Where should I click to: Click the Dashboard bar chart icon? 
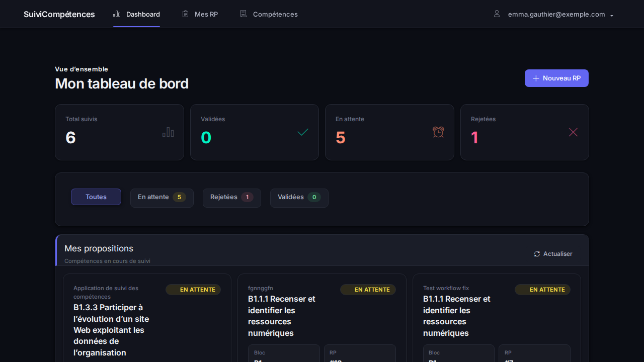tap(117, 14)
